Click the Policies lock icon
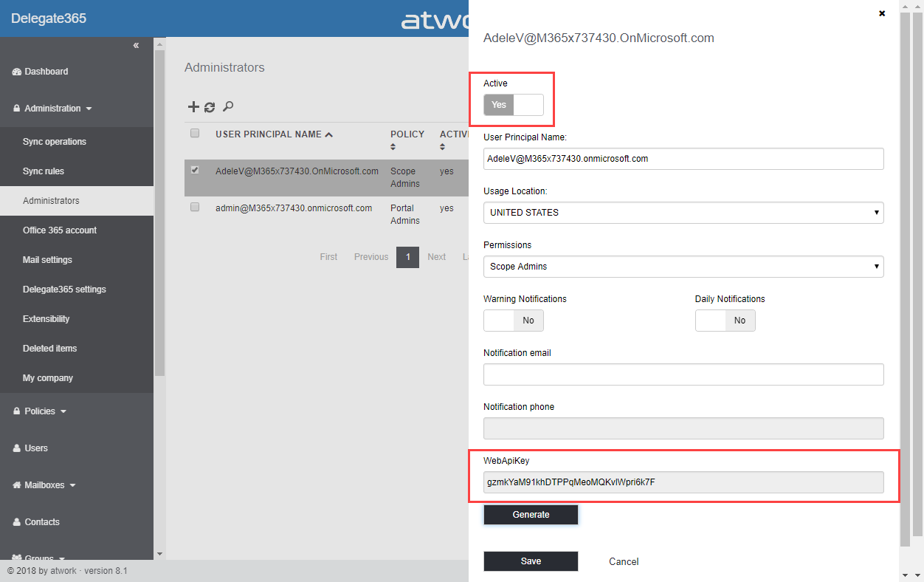Image resolution: width=924 pixels, height=582 pixels. pos(17,411)
